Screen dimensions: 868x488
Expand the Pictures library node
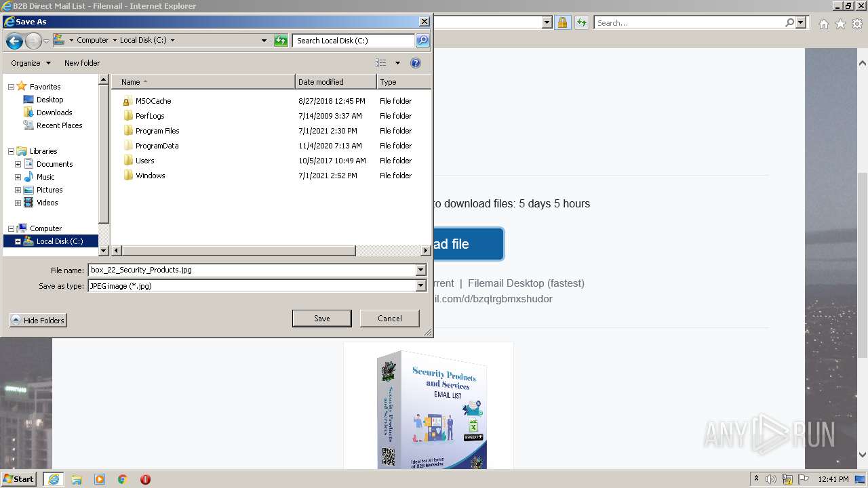[18, 190]
